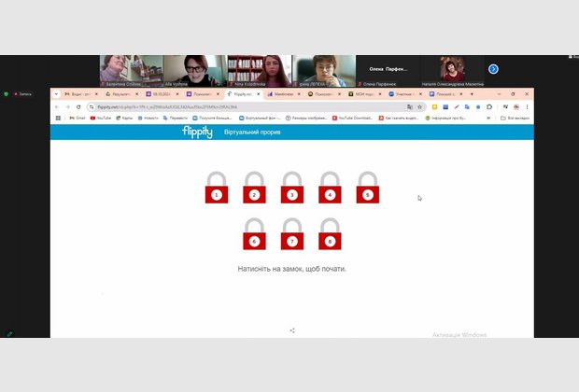Reload the page in Chrome
The image size is (579, 392).
point(78,107)
